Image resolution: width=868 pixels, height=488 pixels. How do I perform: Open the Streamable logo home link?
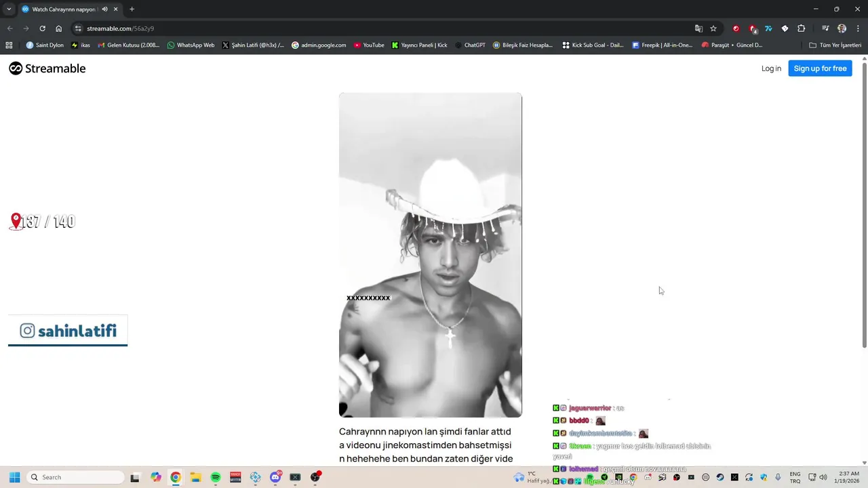[x=47, y=68]
